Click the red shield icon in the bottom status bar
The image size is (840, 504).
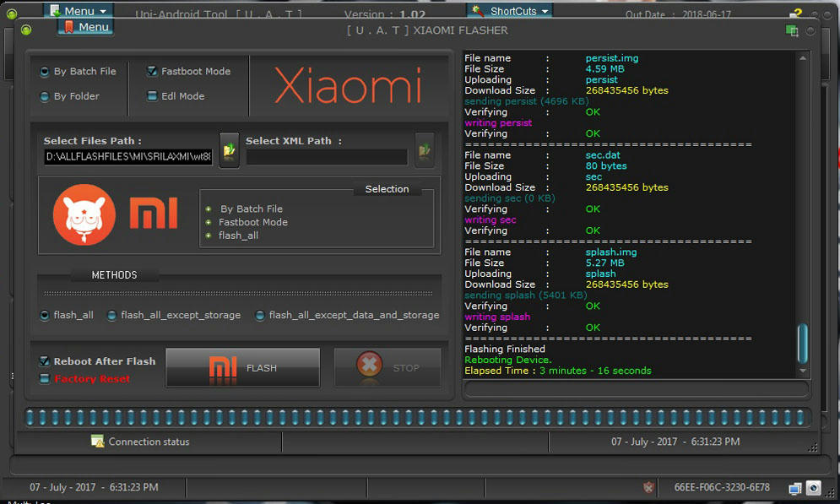(648, 487)
